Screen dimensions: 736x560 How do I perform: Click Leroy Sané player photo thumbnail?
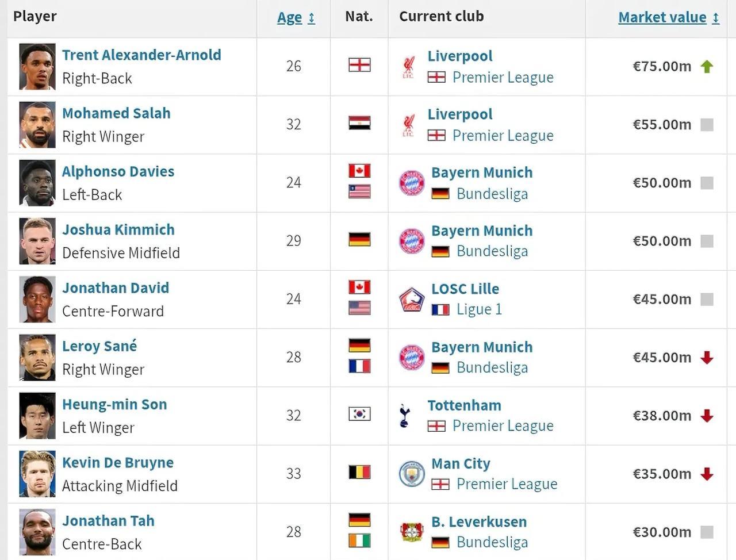(x=37, y=358)
